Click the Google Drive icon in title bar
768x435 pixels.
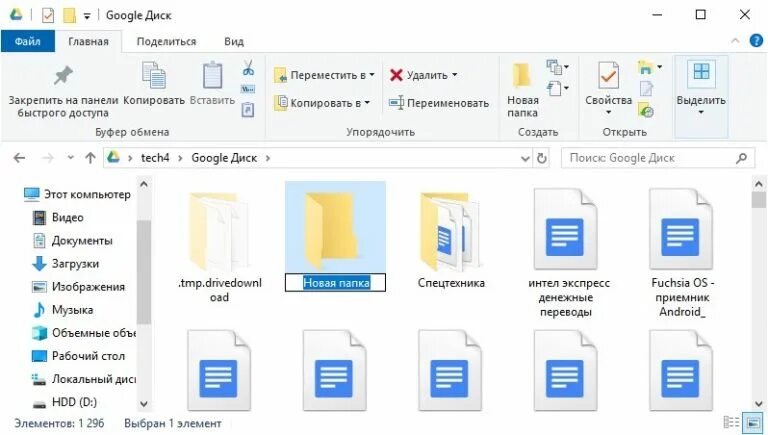click(16, 15)
